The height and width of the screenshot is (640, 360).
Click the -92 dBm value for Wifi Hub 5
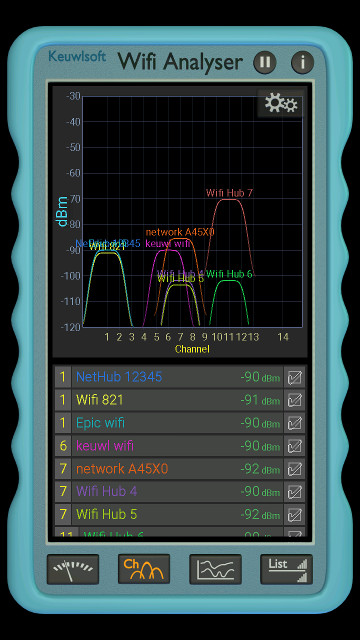click(x=260, y=514)
